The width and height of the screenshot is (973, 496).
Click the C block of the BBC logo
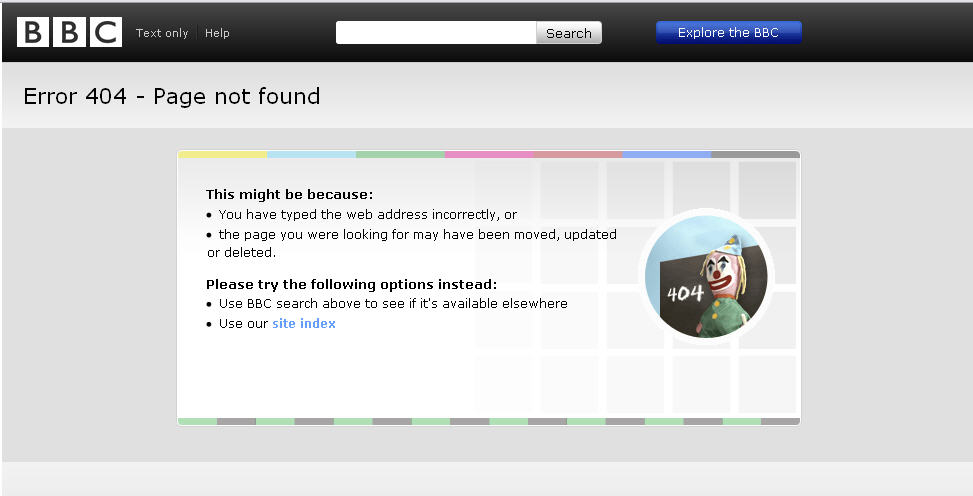click(x=106, y=32)
